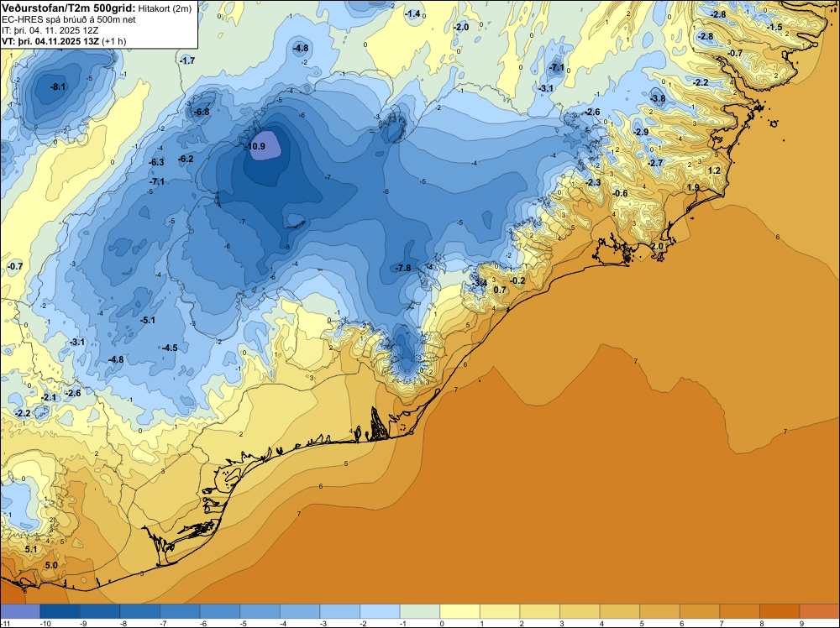Screen dimensions: 840x628
Task: Pick legend swatch between -7 and -6
Action: point(180,611)
